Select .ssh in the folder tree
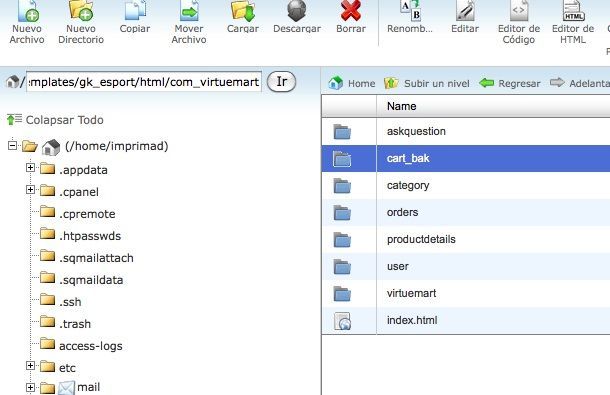 (70, 302)
